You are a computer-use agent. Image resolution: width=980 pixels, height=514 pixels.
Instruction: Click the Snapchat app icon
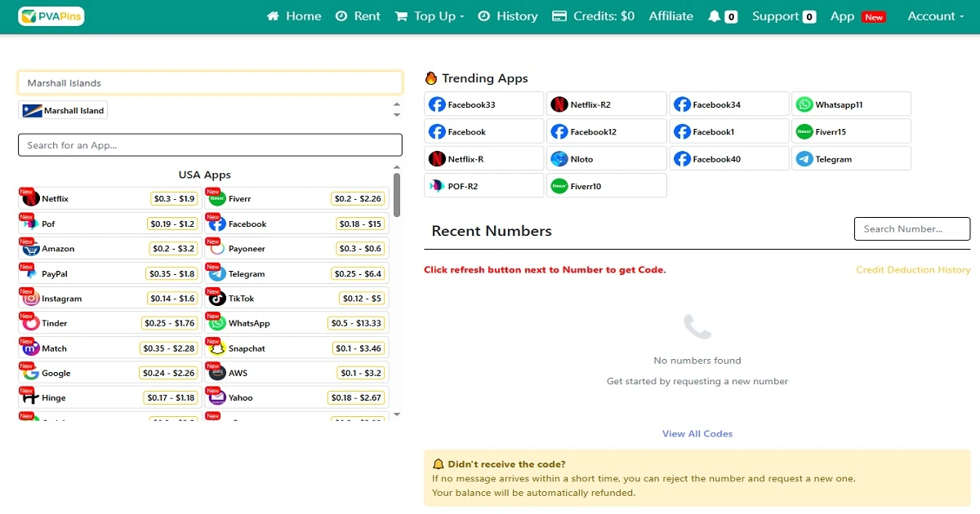217,348
